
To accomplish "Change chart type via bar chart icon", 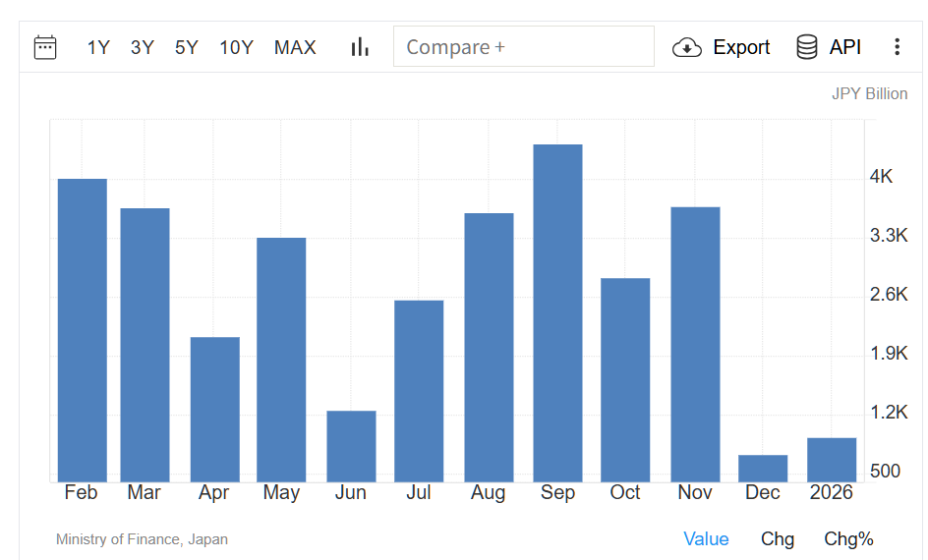I will point(360,47).
